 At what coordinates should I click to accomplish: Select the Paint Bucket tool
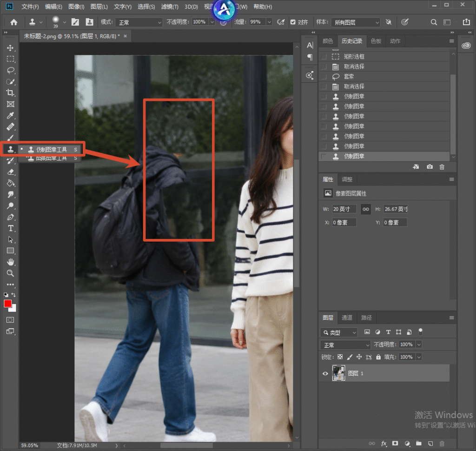(x=10, y=183)
